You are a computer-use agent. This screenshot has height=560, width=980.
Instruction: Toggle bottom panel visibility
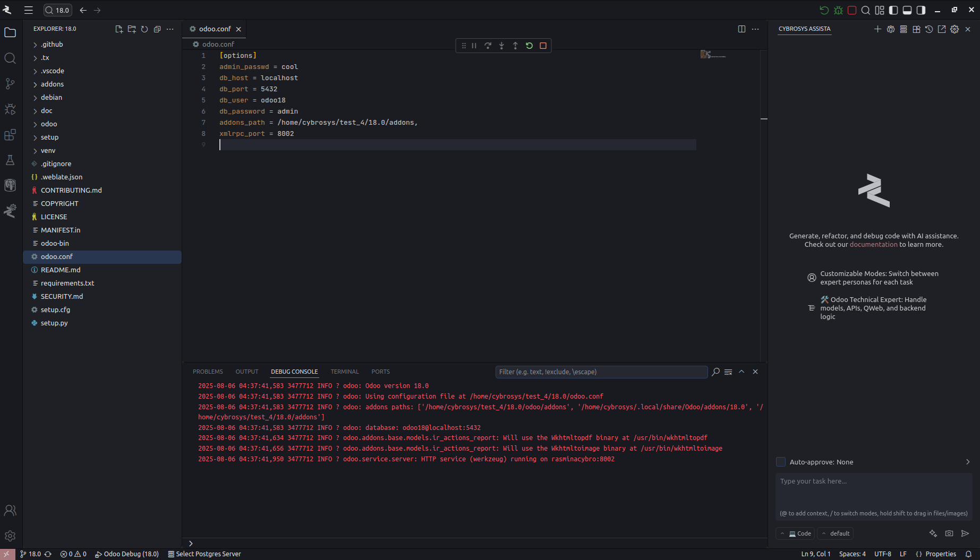(907, 10)
